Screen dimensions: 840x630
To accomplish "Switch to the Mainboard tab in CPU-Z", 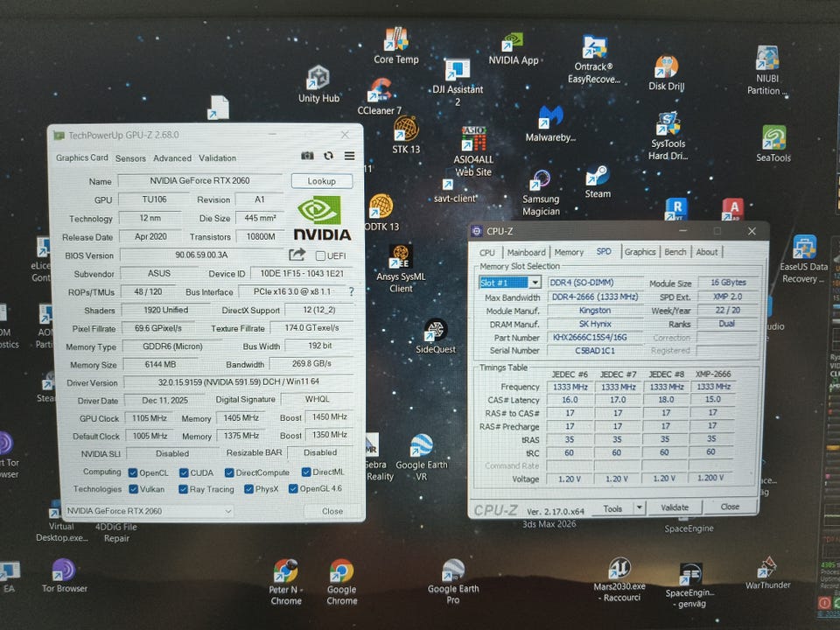I will tap(526, 252).
